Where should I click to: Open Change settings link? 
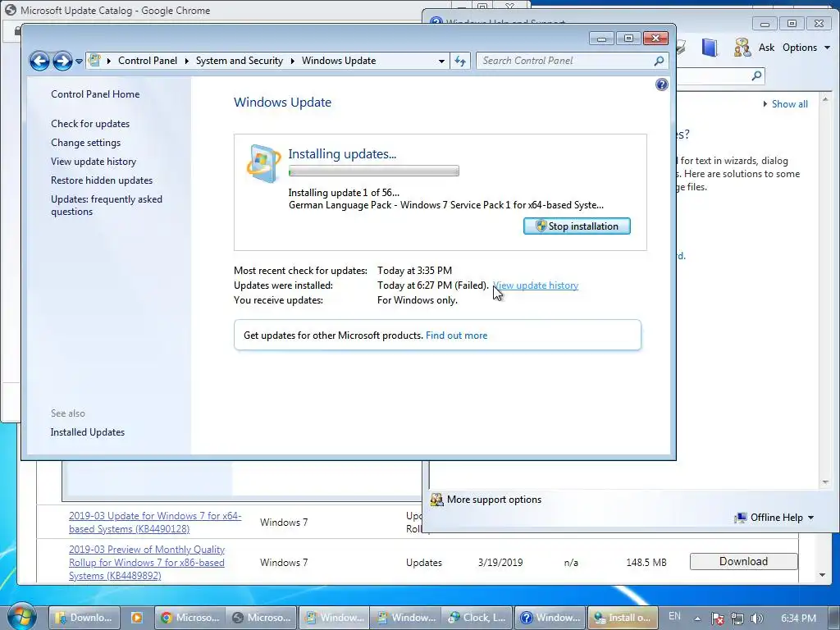85,143
